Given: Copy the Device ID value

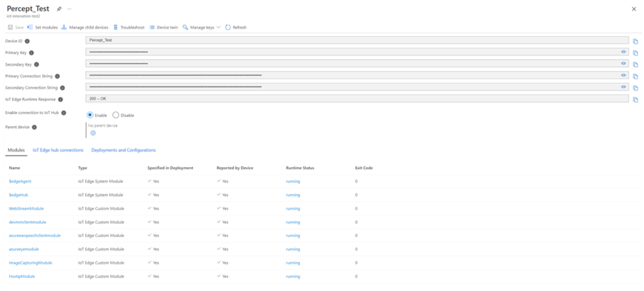Looking at the screenshot, I should coord(635,41).
